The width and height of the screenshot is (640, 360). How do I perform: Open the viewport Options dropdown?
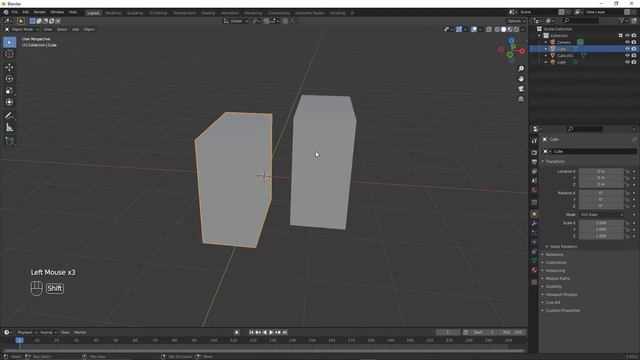(x=516, y=21)
